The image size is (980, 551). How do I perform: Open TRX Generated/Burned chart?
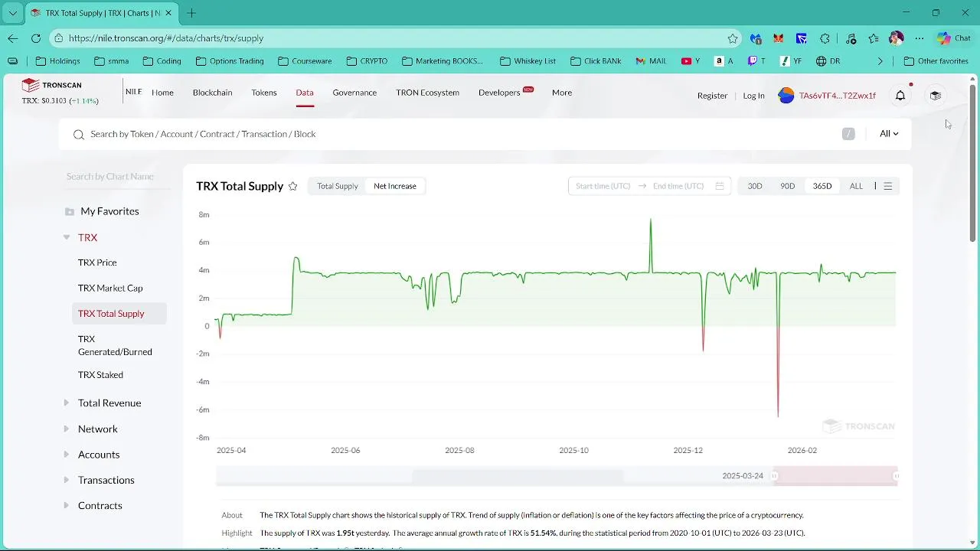tap(115, 345)
